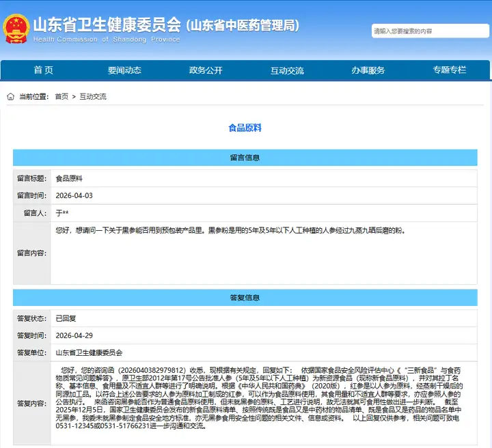
Task: Click the 留言标题 value 食品原料
Action: pyautogui.click(x=69, y=178)
